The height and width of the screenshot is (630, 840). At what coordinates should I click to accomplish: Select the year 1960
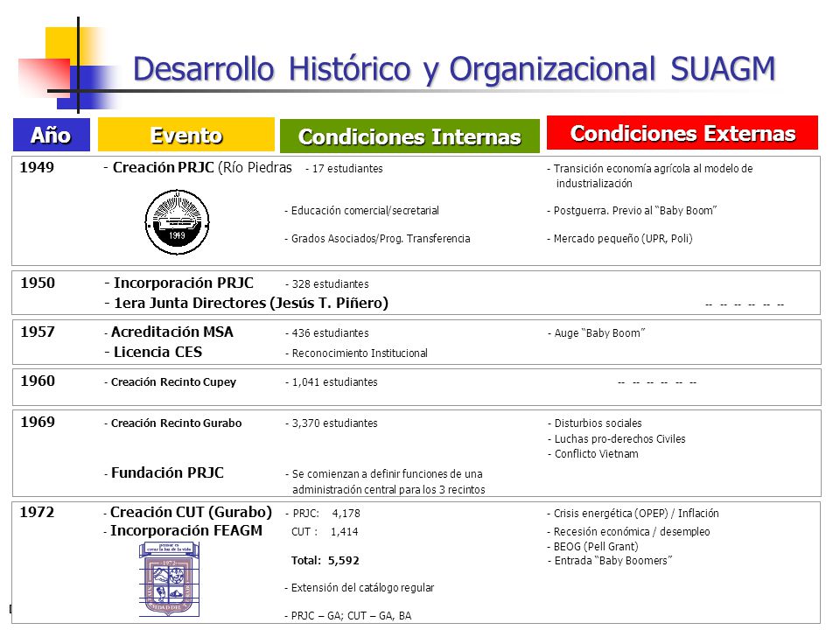[38, 381]
